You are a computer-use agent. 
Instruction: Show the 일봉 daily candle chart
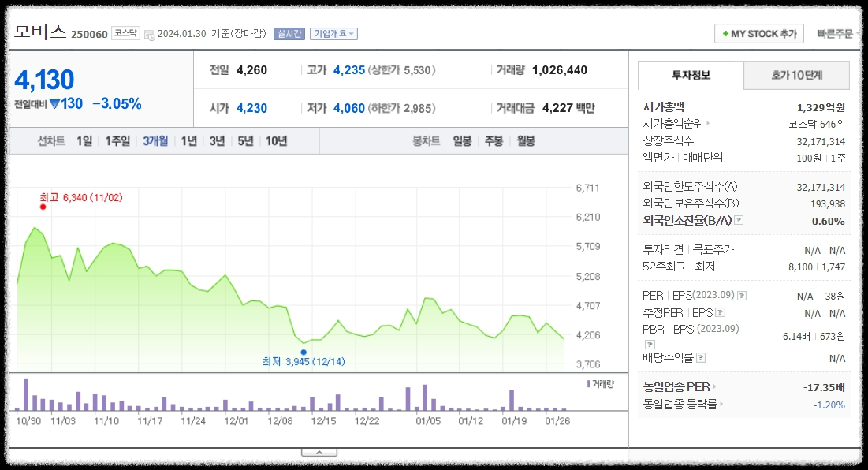(x=462, y=141)
